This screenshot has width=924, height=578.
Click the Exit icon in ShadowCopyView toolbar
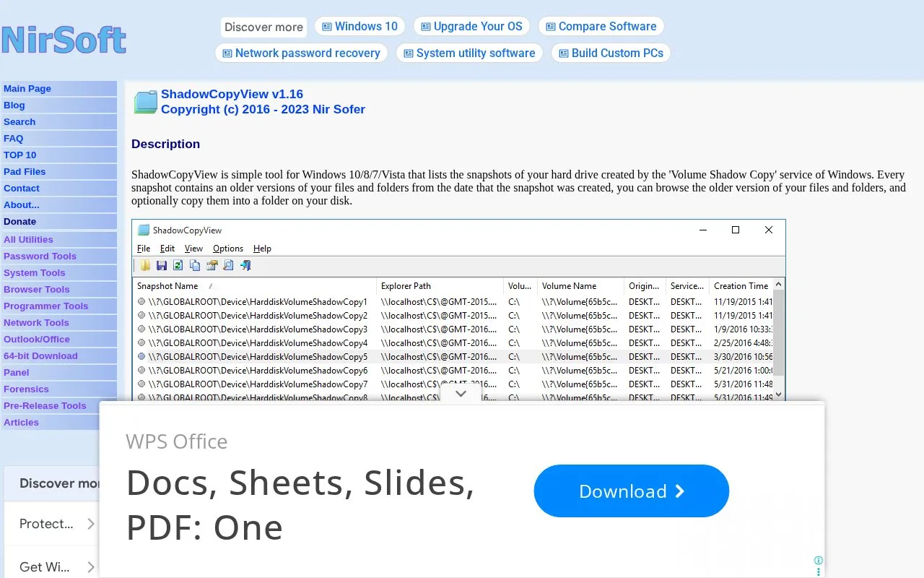245,266
